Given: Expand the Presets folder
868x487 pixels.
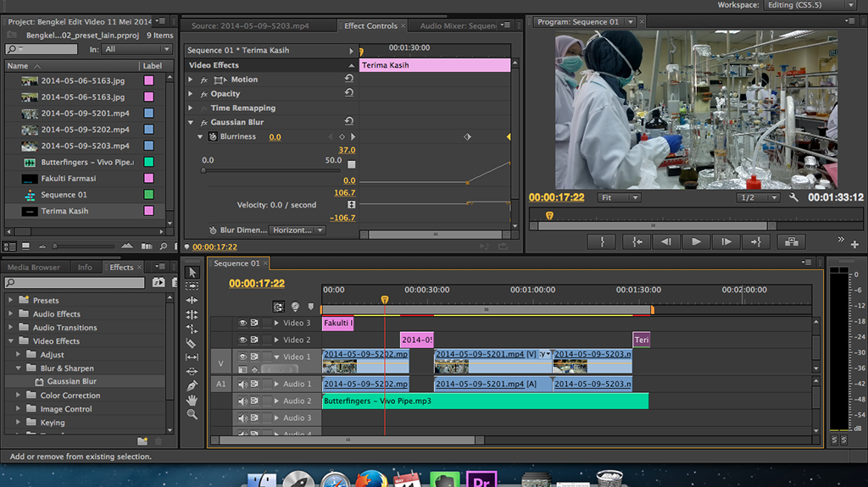Looking at the screenshot, I should click(10, 300).
